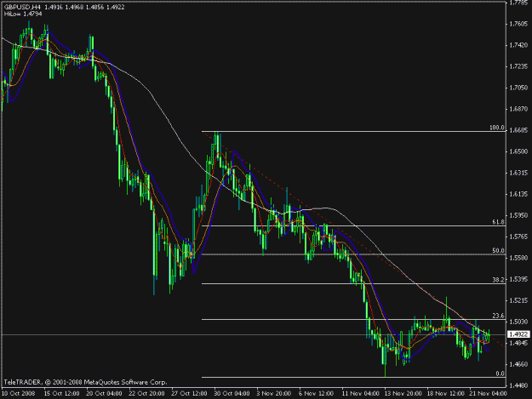Click the 1.4845 price scale value

coord(518,344)
